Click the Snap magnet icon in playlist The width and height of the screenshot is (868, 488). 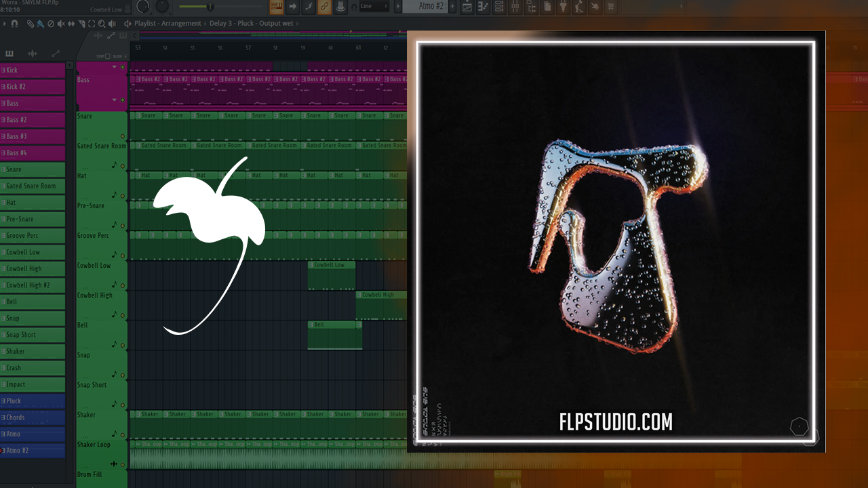15,24
